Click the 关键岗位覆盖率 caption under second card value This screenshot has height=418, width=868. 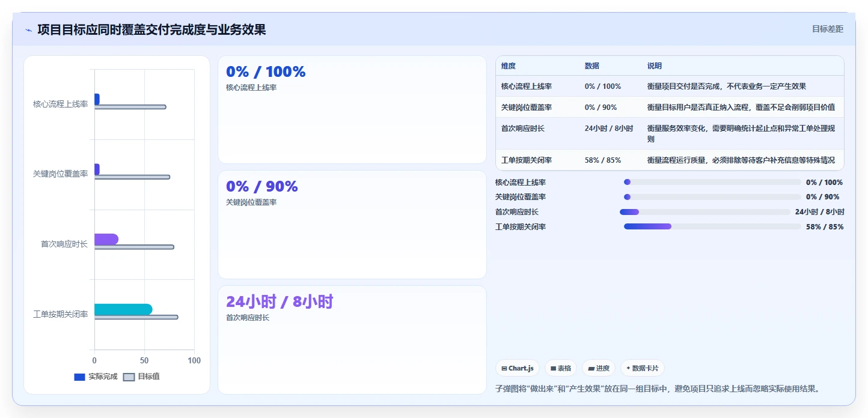pyautogui.click(x=251, y=202)
